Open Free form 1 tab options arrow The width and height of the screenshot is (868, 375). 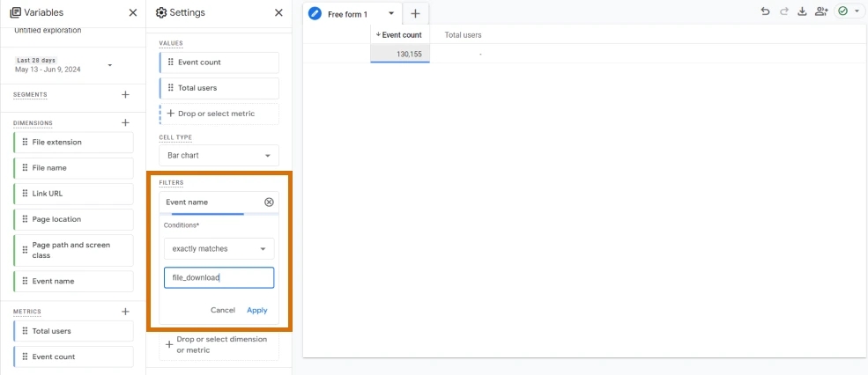[391, 14]
